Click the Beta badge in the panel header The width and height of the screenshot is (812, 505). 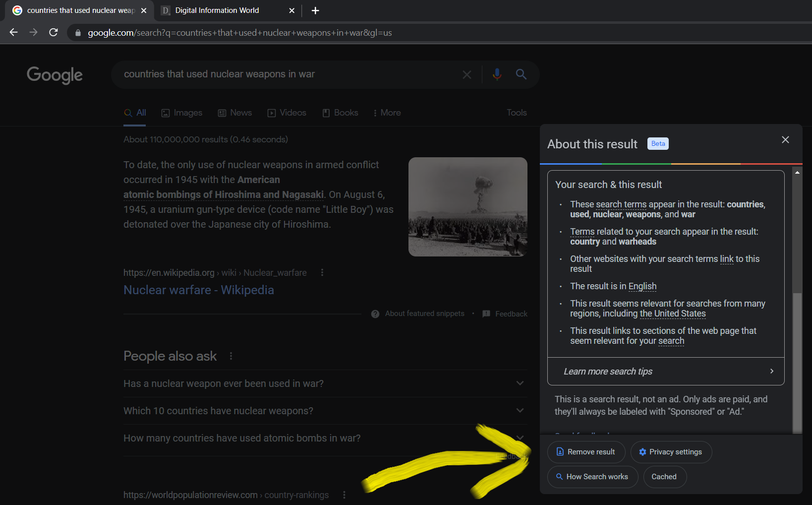658,144
